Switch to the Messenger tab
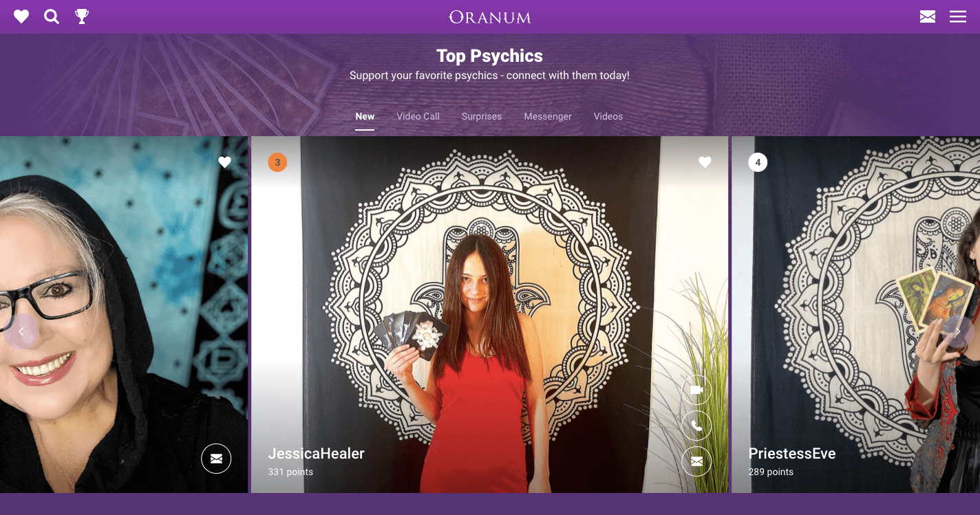This screenshot has height=515, width=980. 548,116
